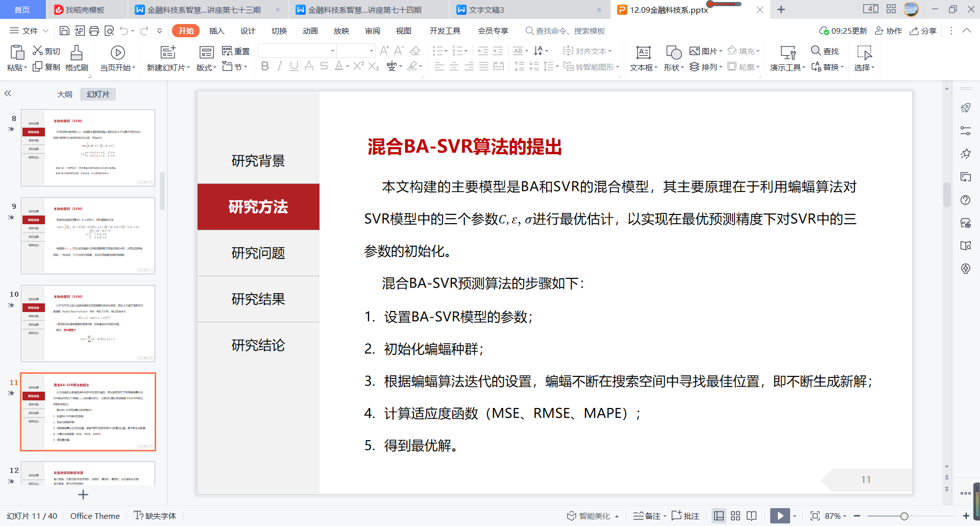Switch to Outline (大纲) pane view
The width and height of the screenshot is (980, 526).
click(64, 94)
